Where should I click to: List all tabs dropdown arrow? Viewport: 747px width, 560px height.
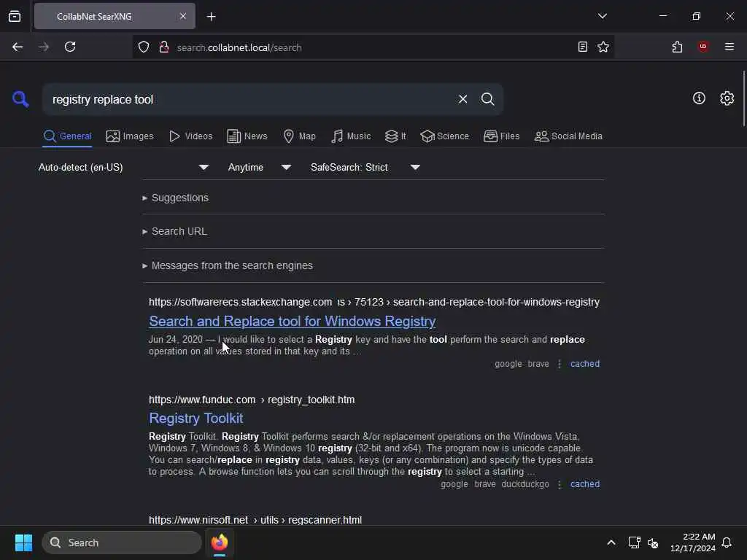point(602,16)
